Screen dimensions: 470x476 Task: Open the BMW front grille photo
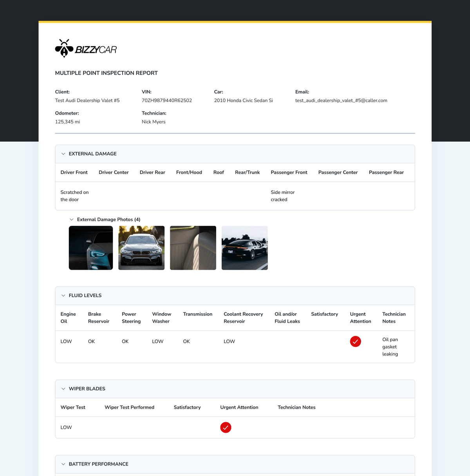coord(141,247)
